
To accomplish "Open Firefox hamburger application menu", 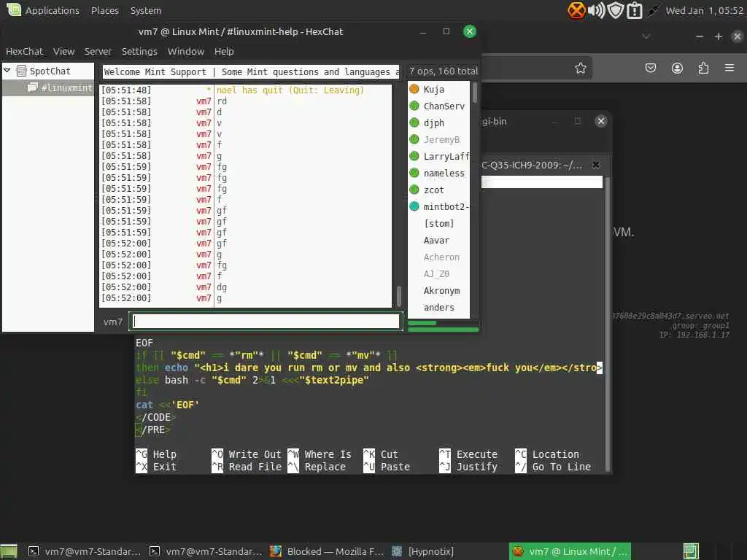I will (729, 68).
